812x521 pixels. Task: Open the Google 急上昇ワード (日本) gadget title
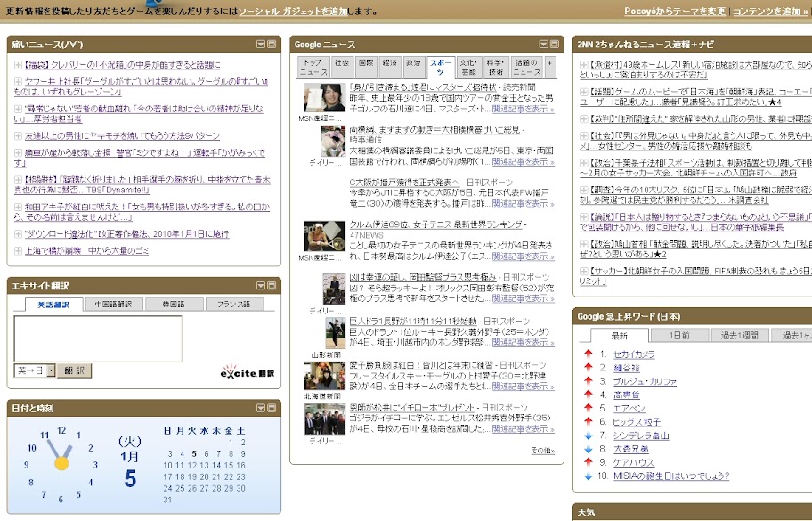pyautogui.click(x=629, y=316)
